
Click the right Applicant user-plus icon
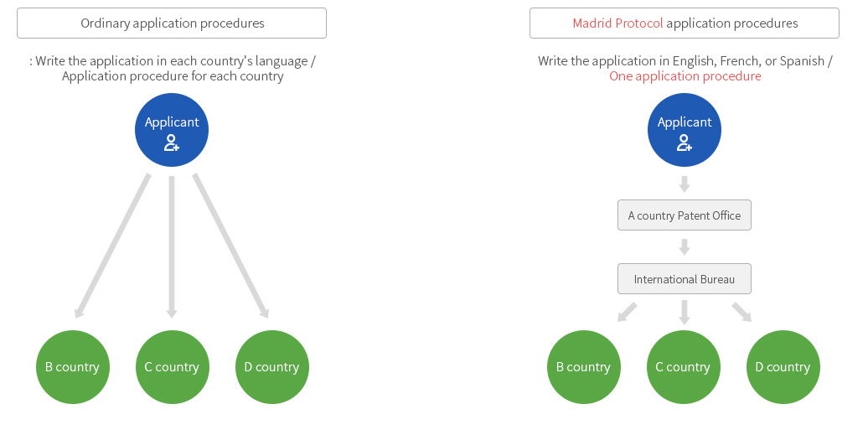pyautogui.click(x=685, y=142)
